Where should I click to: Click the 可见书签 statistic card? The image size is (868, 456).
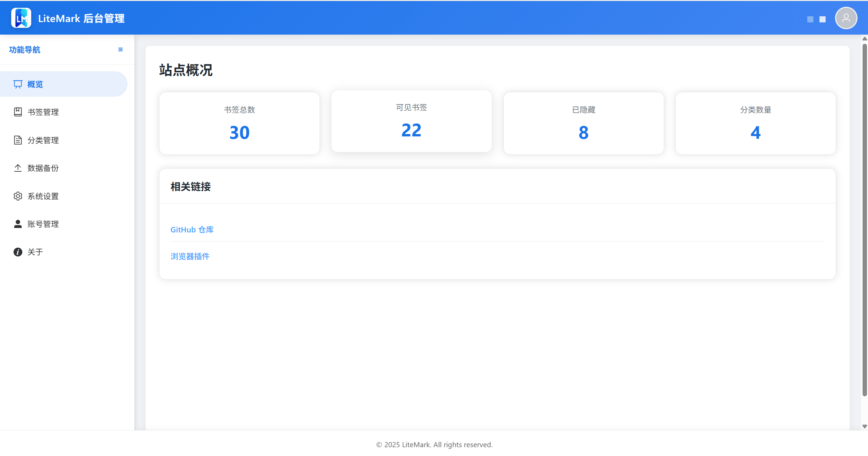tap(411, 121)
